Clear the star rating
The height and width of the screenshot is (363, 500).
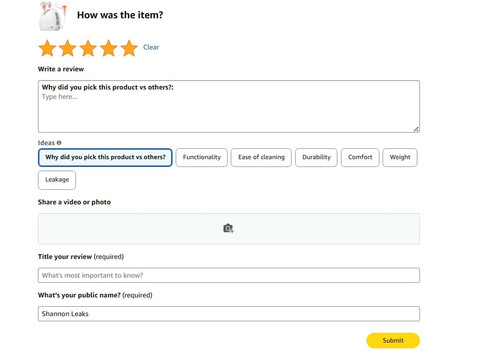pyautogui.click(x=151, y=47)
